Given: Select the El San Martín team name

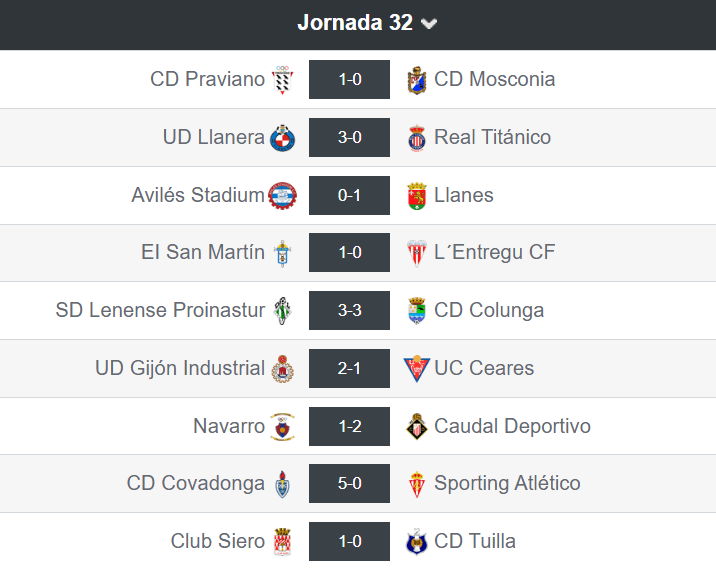Looking at the screenshot, I should [203, 252].
